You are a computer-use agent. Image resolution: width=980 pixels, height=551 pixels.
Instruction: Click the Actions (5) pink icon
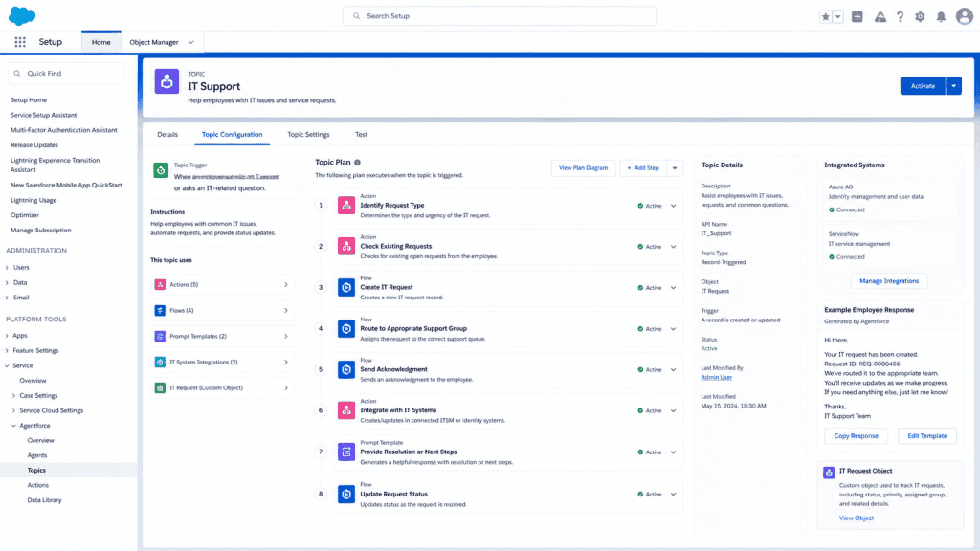160,284
